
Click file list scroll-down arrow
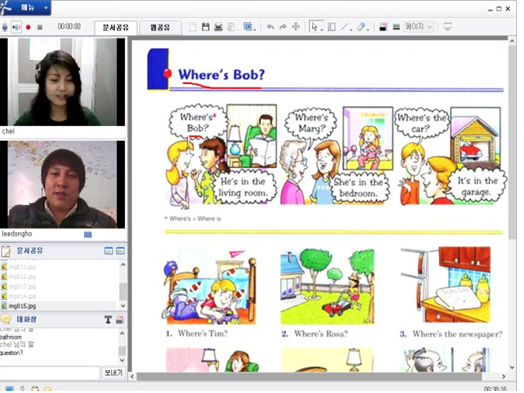pos(123,305)
